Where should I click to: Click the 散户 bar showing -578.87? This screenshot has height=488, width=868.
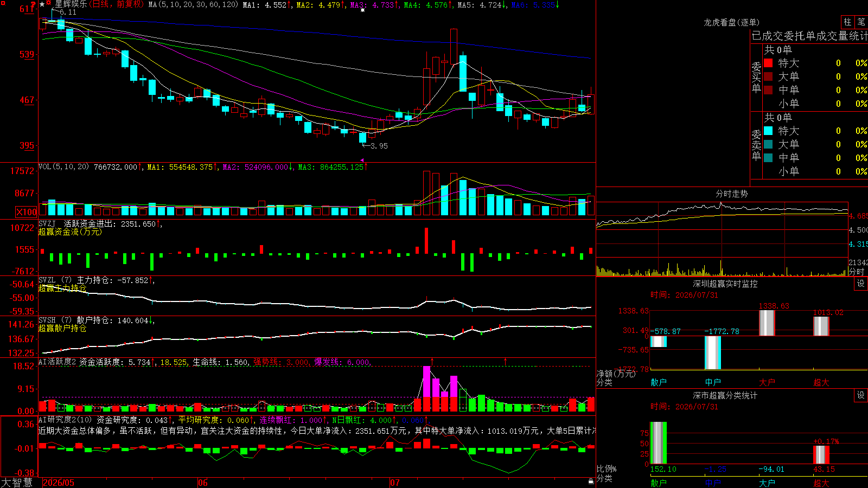click(659, 342)
